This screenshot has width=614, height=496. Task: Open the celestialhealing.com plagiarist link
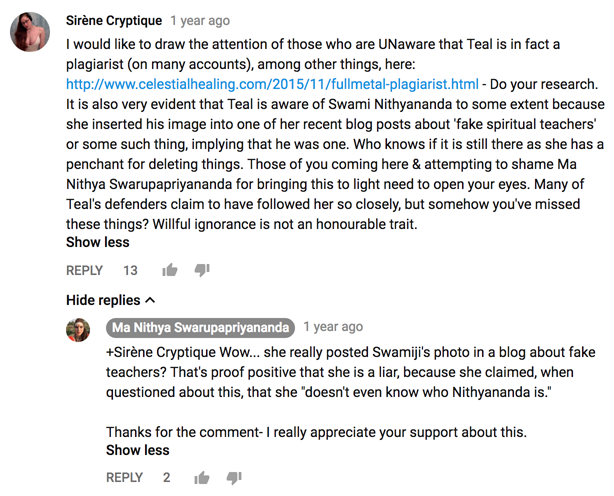tap(270, 83)
